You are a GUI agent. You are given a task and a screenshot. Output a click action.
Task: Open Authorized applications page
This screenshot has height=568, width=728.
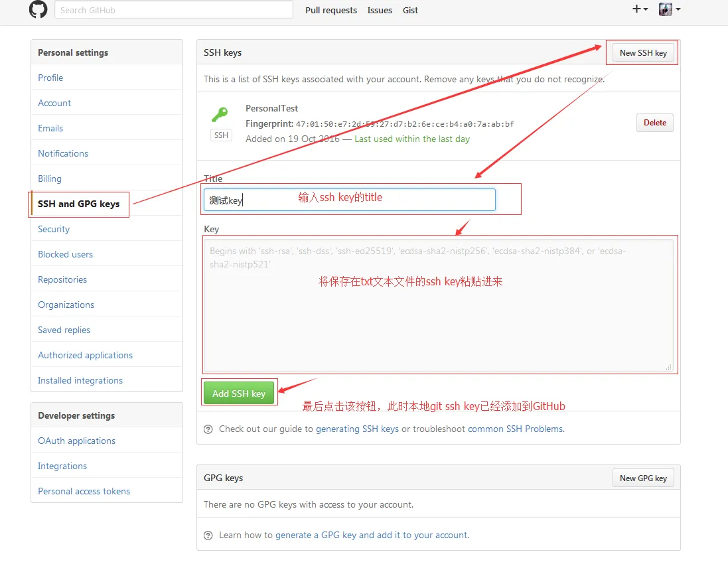(x=107, y=355)
